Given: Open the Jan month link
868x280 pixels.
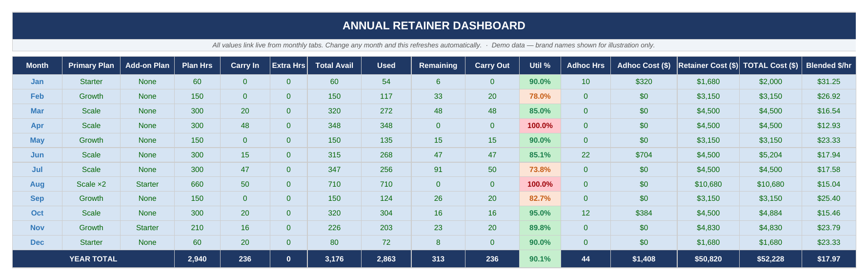Looking at the screenshot, I should click(x=37, y=82).
